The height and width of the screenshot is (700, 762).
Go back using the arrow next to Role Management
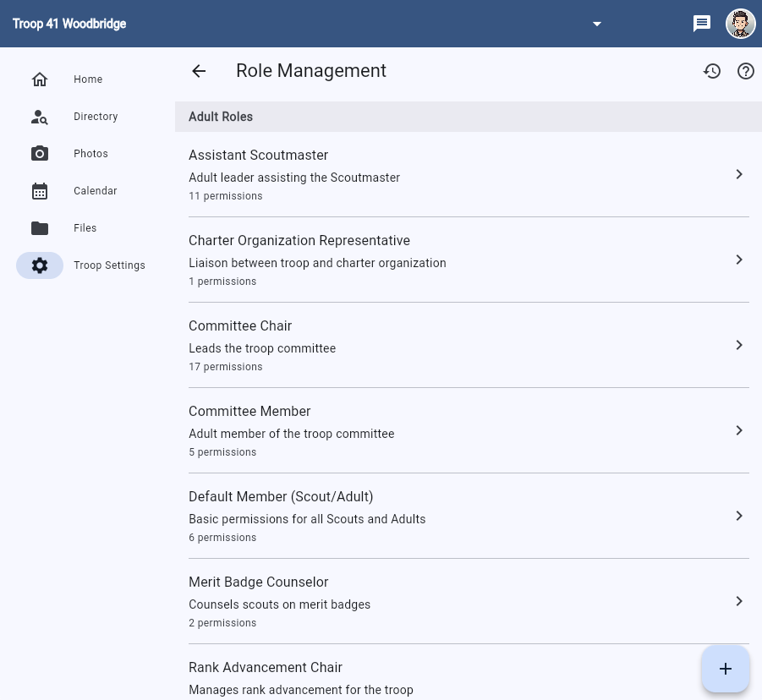(198, 71)
